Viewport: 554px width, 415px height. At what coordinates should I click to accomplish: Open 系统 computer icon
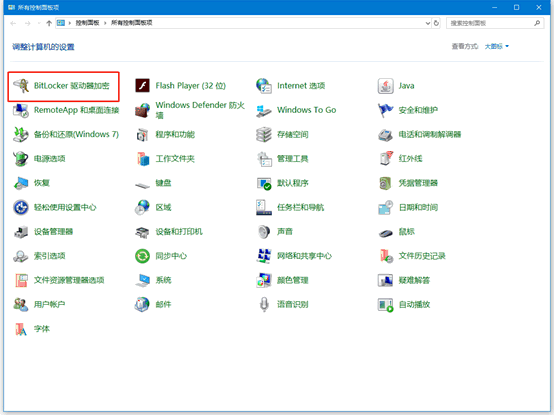click(x=142, y=280)
